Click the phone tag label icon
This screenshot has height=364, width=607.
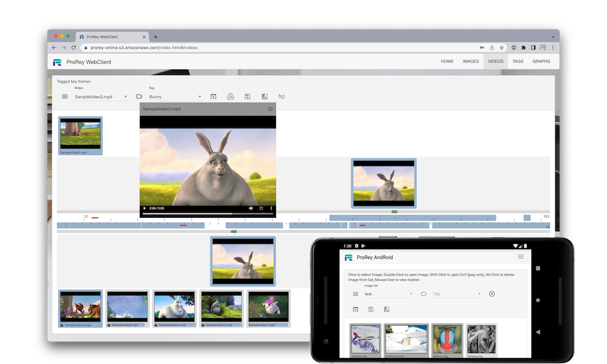pyautogui.click(x=424, y=294)
